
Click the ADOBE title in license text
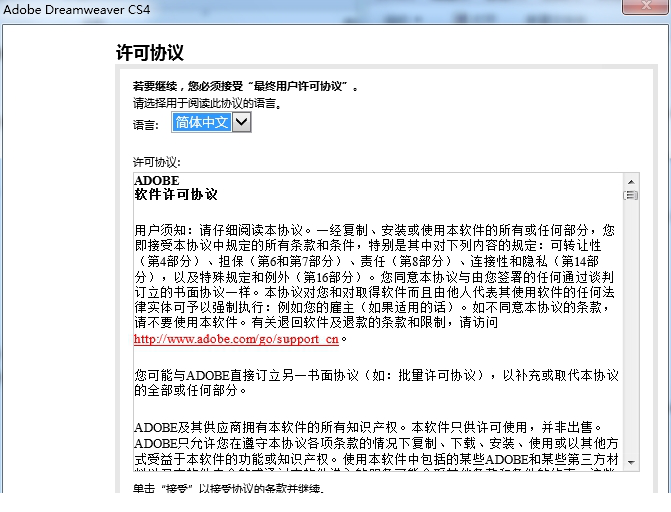point(157,180)
